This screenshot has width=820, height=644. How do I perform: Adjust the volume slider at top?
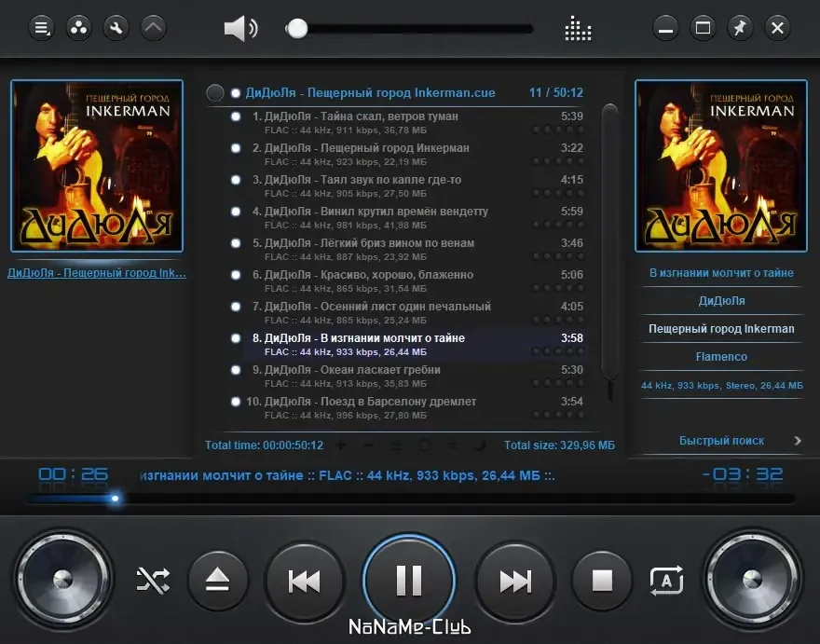(x=409, y=29)
